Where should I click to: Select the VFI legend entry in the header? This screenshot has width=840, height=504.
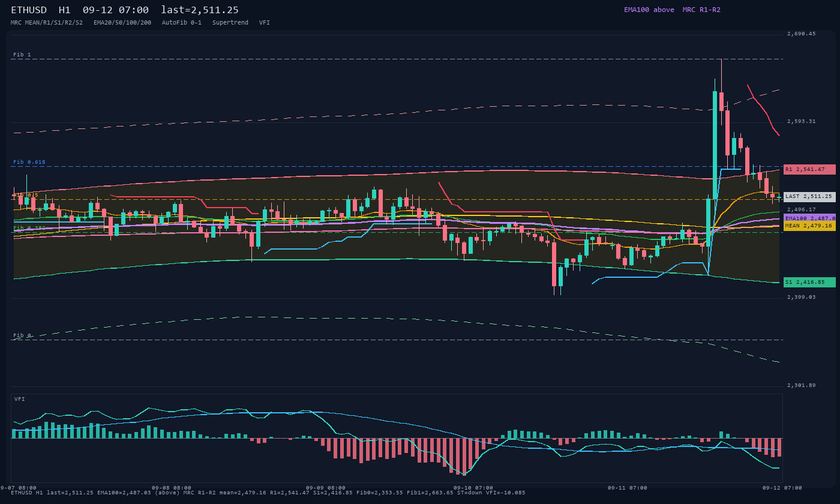tap(265, 22)
